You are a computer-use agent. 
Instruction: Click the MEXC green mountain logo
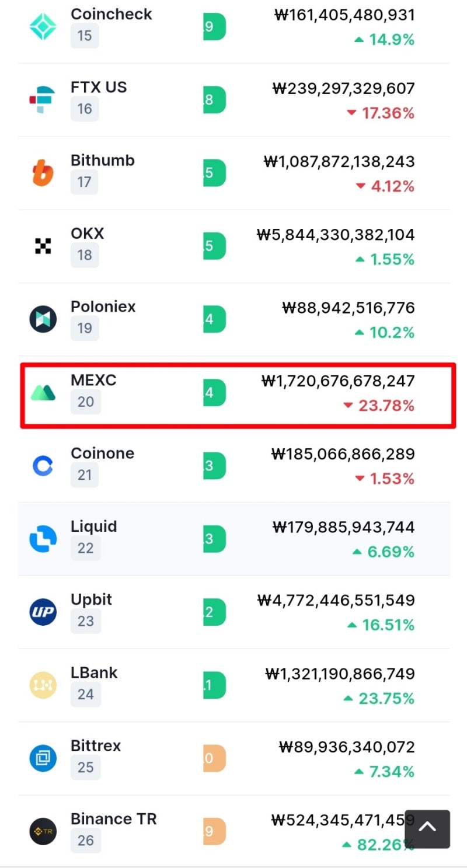(43, 393)
